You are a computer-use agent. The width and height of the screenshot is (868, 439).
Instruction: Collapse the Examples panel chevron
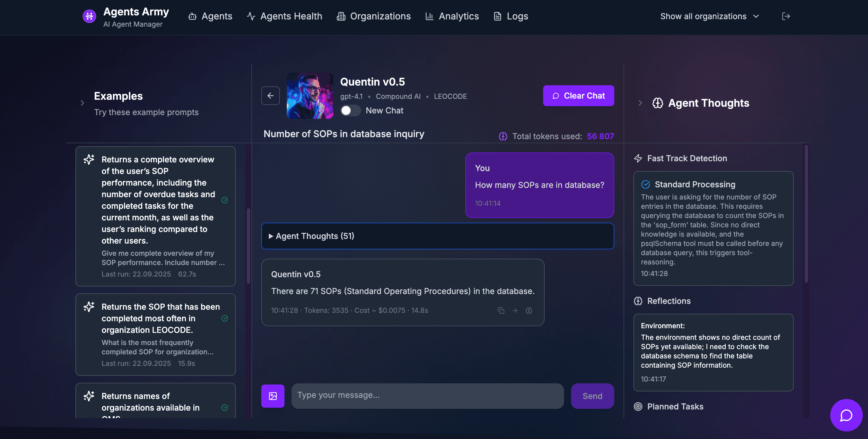82,103
